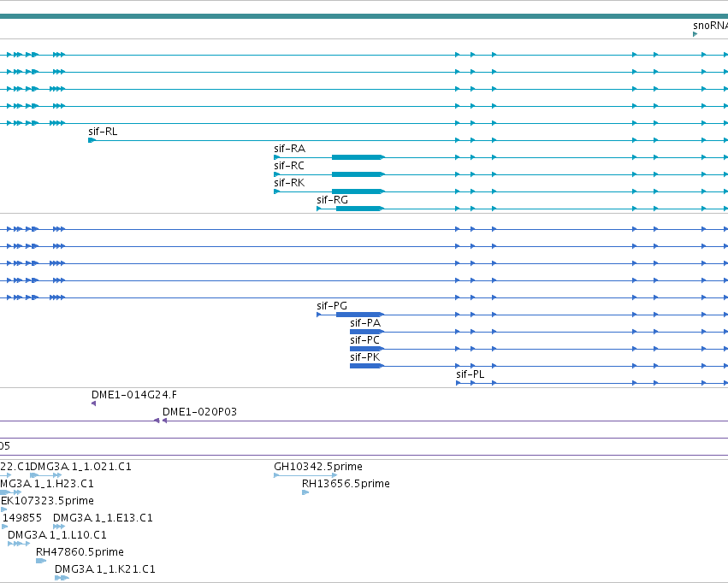The image size is (728, 583).
Task: Select the sif-RA transcript label
Action: [x=289, y=149]
